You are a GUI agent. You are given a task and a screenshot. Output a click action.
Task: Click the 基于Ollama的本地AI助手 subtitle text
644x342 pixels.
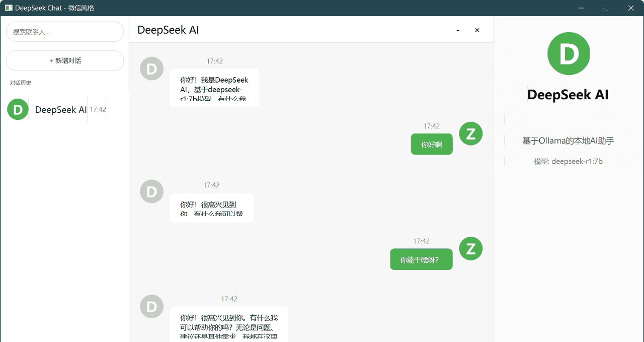(x=568, y=141)
